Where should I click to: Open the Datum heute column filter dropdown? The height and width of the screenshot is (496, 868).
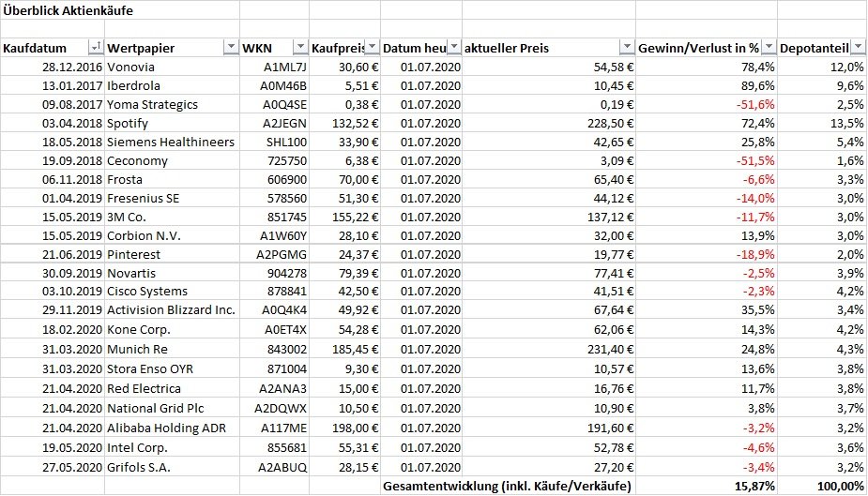tap(454, 48)
